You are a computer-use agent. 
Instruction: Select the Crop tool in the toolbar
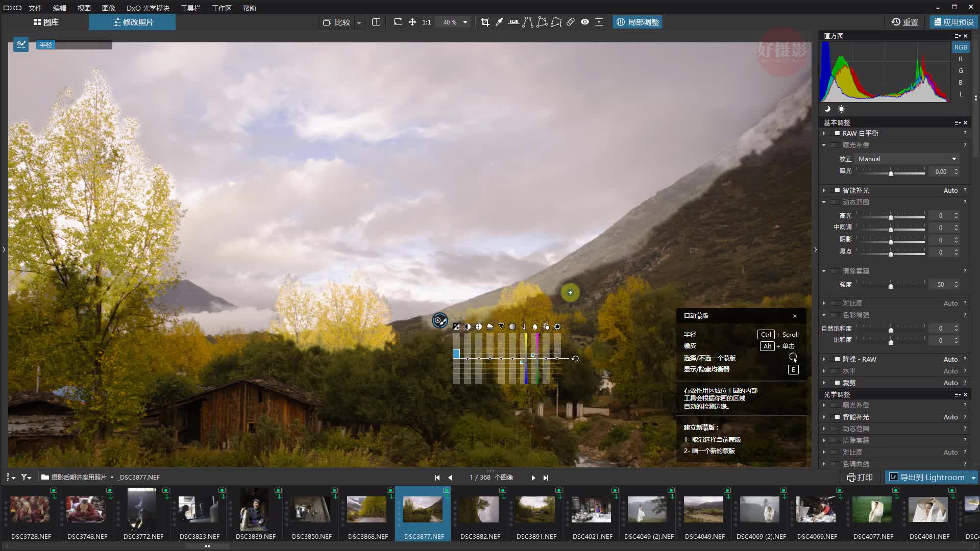click(x=485, y=22)
